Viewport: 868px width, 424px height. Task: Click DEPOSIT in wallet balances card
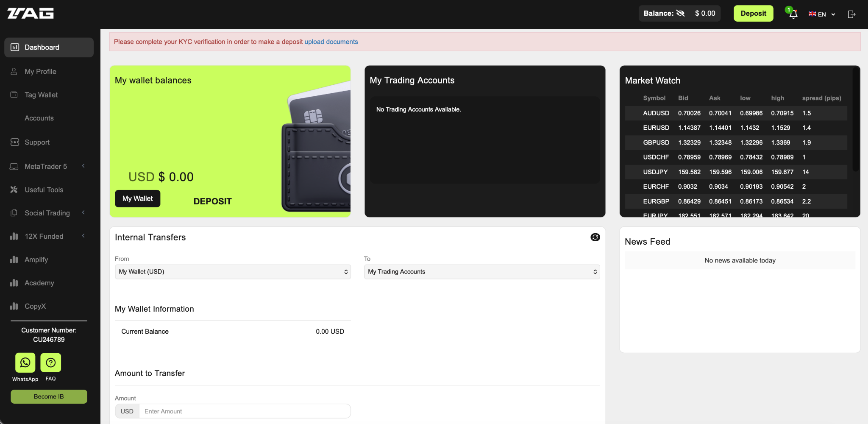[x=212, y=201]
